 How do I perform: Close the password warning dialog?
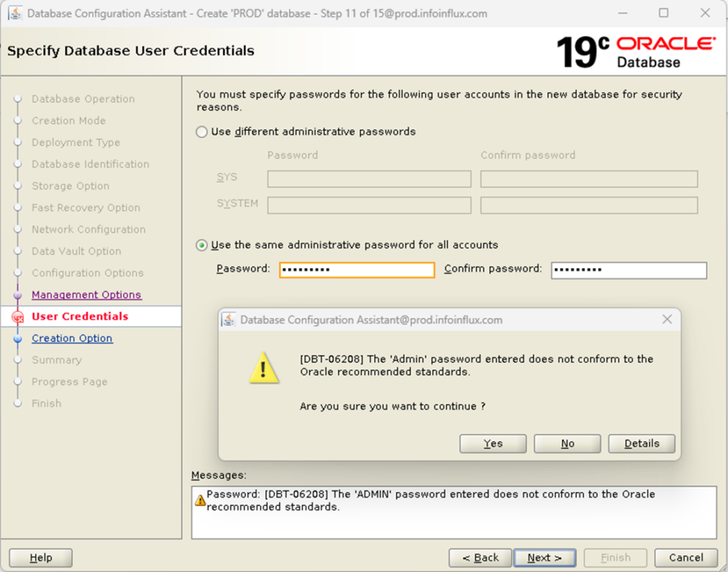coord(667,319)
